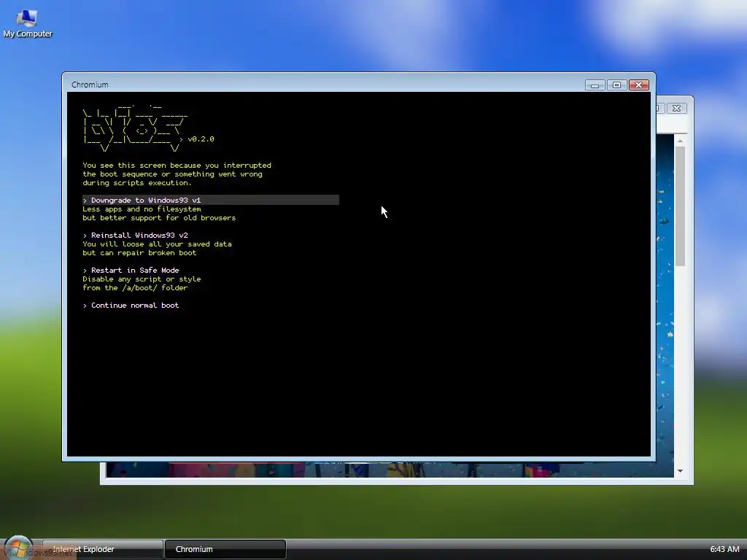Click 'Disable any script or style' line
This screenshot has width=747, height=560.
142,279
